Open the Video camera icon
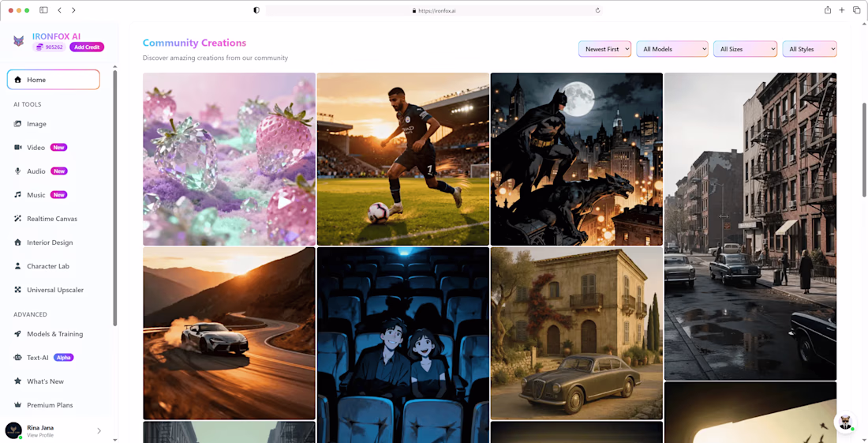The image size is (868, 443). (17, 148)
